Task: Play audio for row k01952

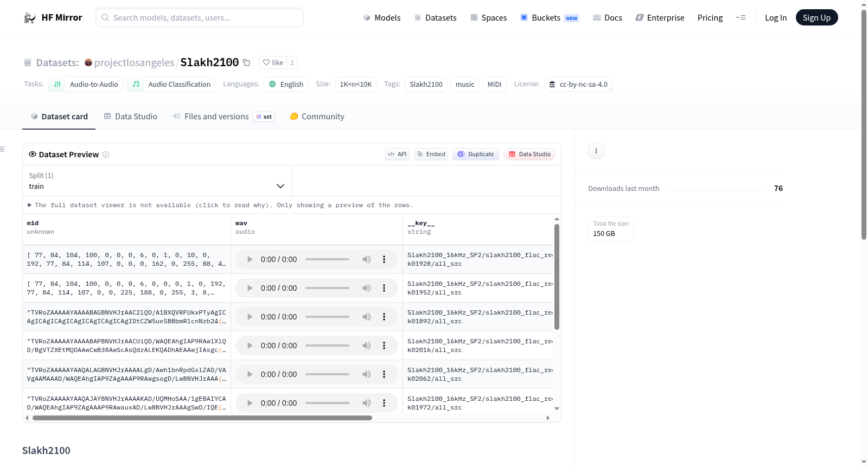Action: pos(250,288)
